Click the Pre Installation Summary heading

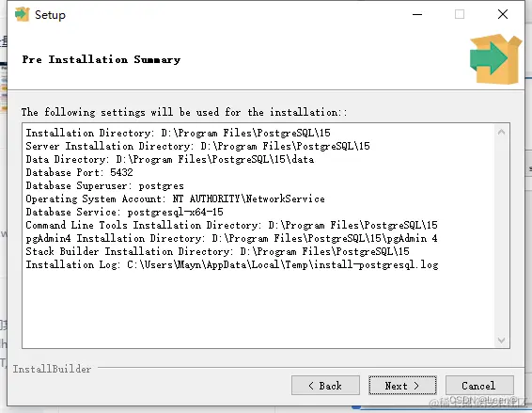(x=102, y=59)
